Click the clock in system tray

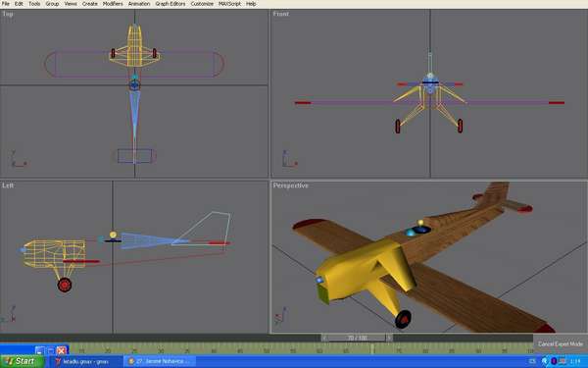(575, 361)
